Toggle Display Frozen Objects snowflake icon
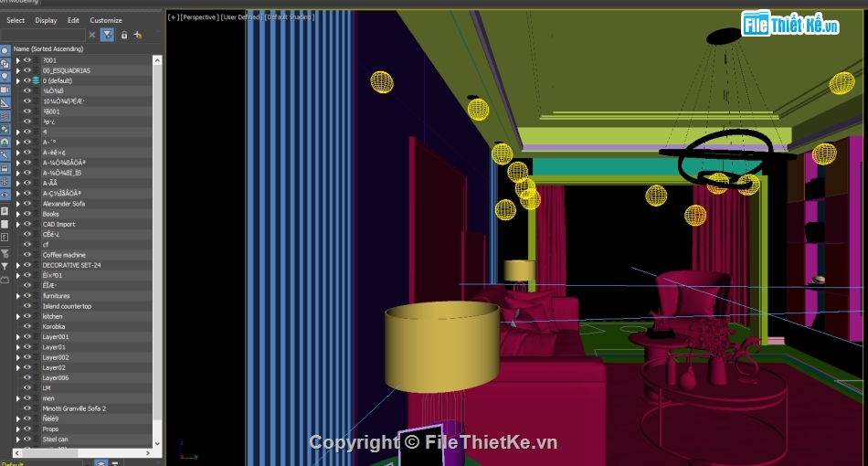 click(x=5, y=182)
